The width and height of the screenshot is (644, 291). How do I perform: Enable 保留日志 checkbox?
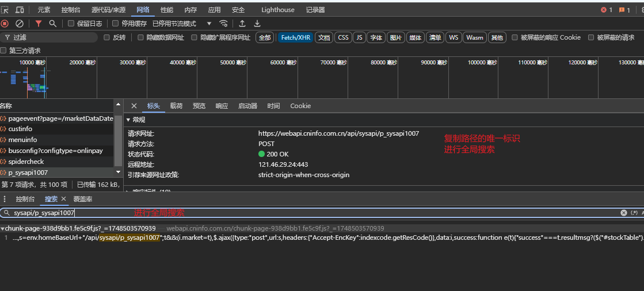click(71, 24)
